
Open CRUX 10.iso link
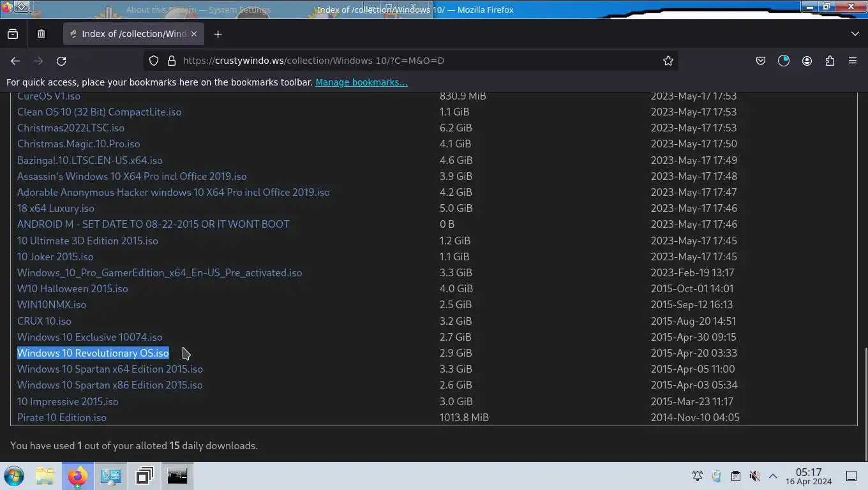44,321
